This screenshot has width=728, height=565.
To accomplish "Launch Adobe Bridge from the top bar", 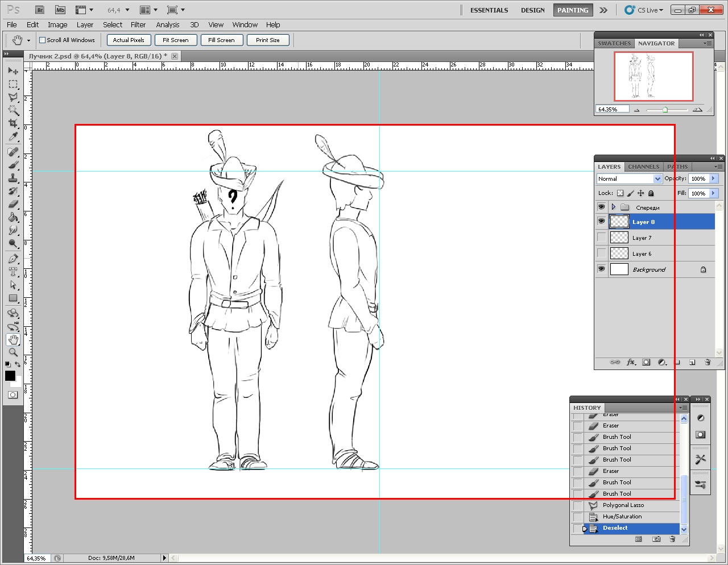I will pyautogui.click(x=40, y=10).
